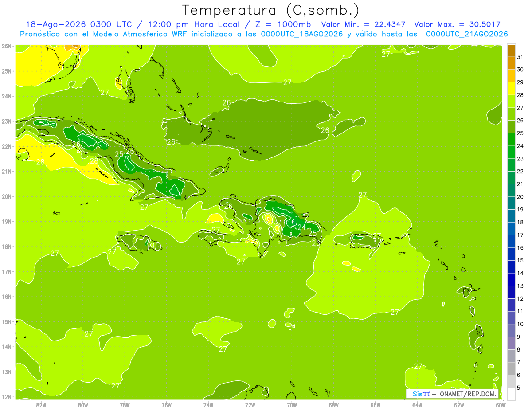Click the '76W' longitude axis label
The width and height of the screenshot is (532, 411).
pos(167,405)
